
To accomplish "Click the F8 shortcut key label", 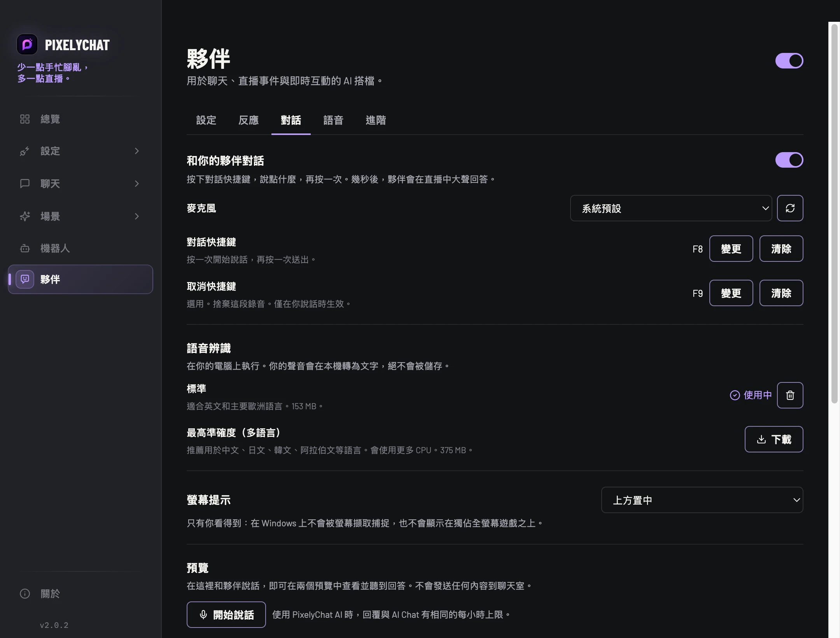I will coord(698,249).
